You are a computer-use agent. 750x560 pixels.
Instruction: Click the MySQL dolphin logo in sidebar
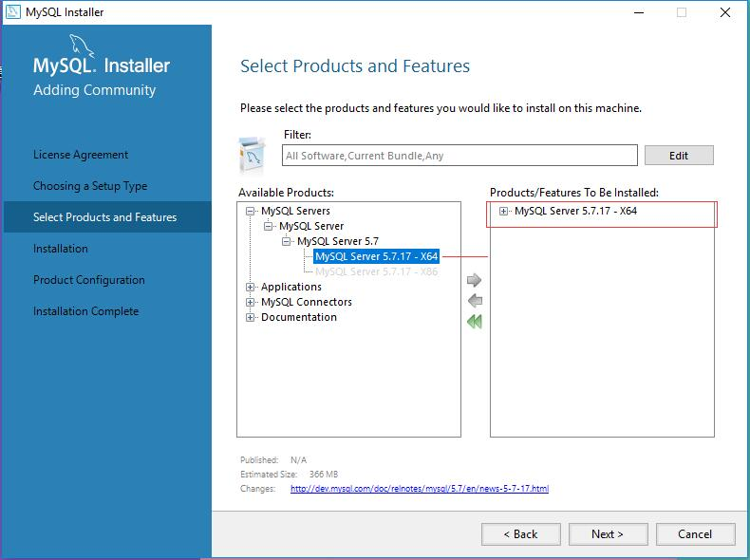82,46
